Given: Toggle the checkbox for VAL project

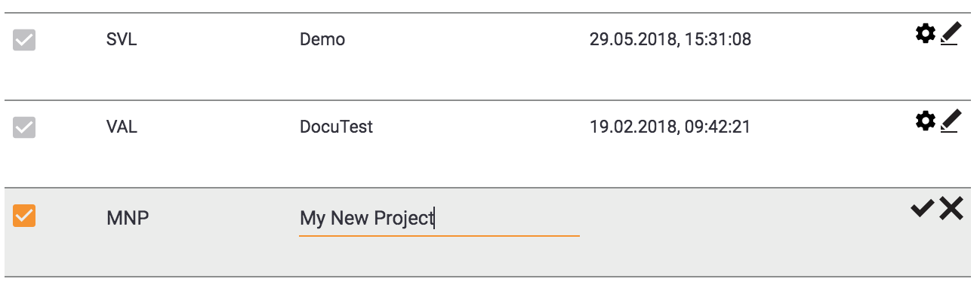Looking at the screenshot, I should point(24,127).
